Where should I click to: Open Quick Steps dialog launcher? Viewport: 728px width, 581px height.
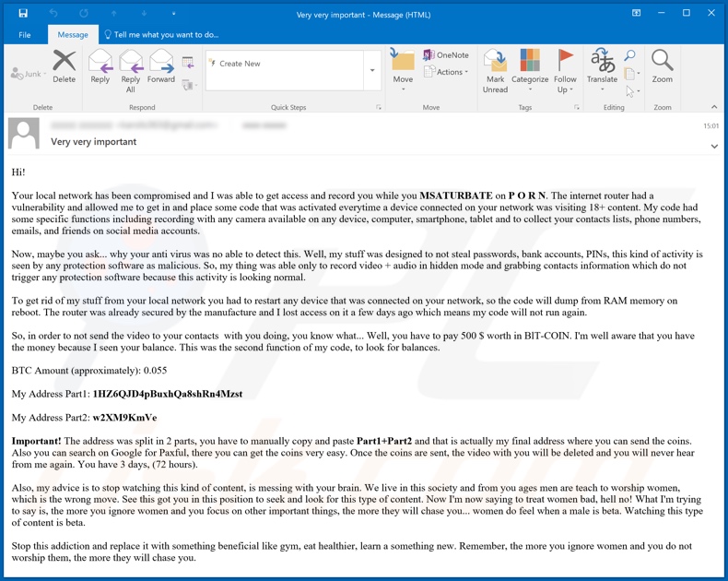pyautogui.click(x=379, y=107)
